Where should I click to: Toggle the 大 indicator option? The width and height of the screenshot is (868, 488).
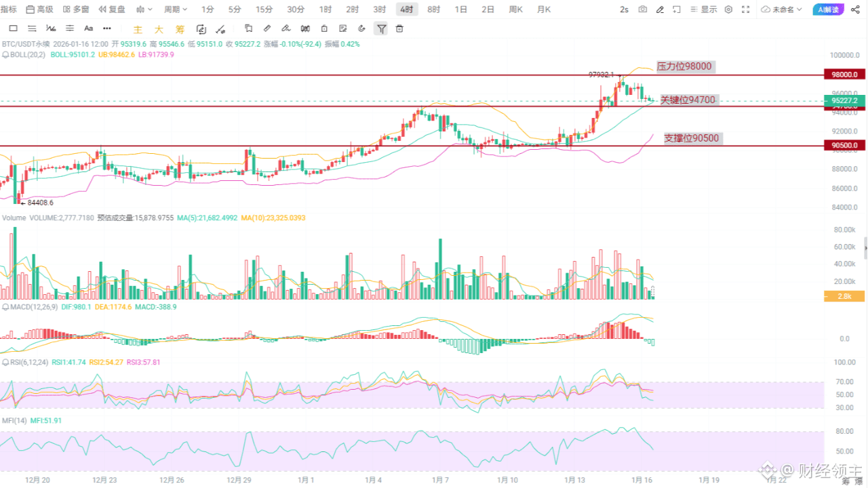pyautogui.click(x=158, y=29)
